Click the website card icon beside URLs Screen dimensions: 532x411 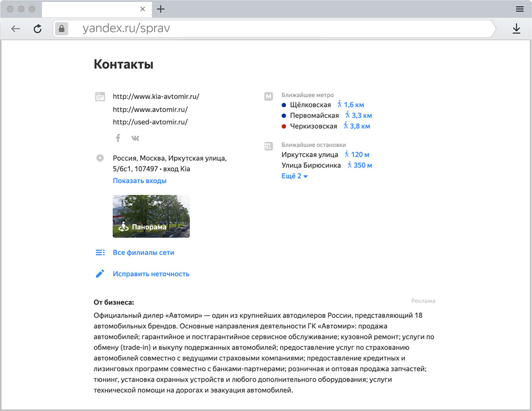tap(100, 96)
